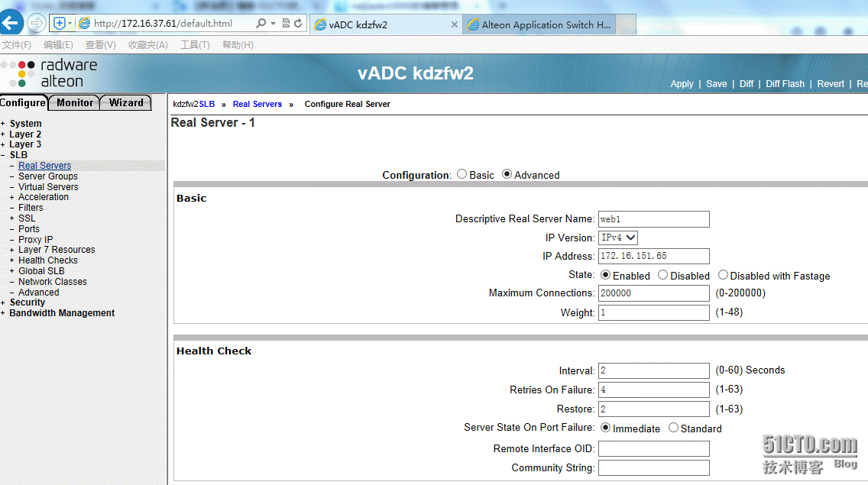This screenshot has width=868, height=485.
Task: Select Advanced configuration radio button
Action: (507, 174)
